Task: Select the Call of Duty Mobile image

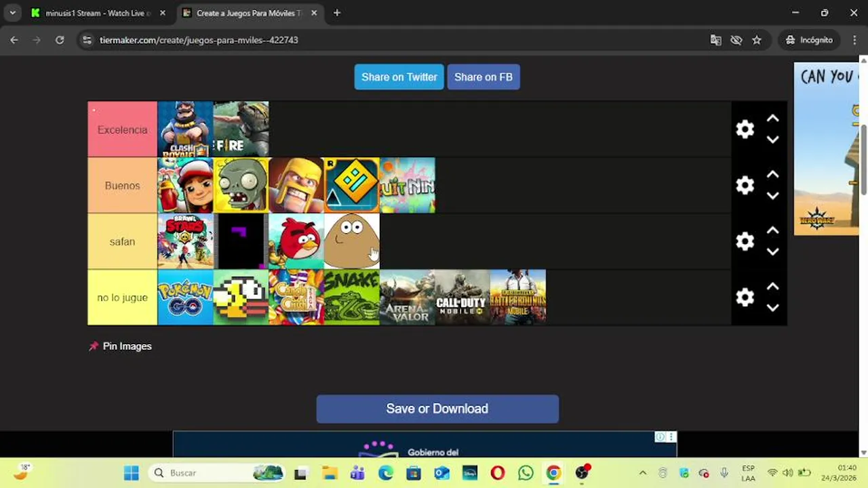Action: (462, 297)
